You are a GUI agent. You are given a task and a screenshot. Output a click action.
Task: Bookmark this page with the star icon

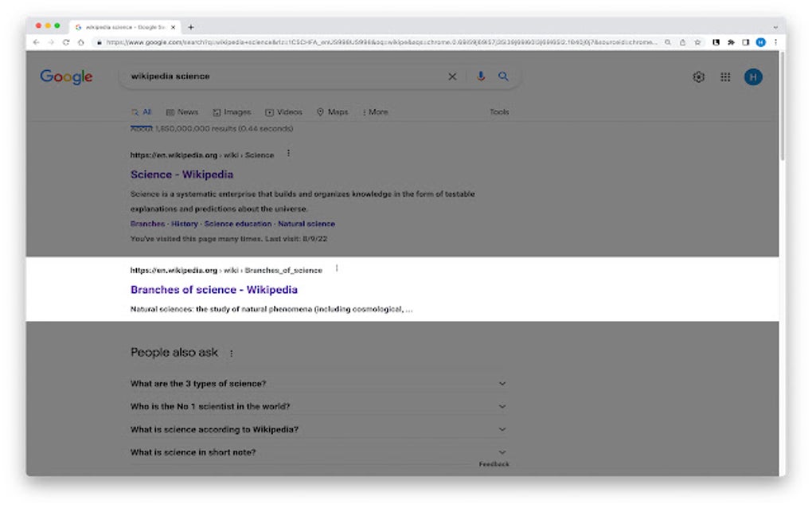coord(697,42)
